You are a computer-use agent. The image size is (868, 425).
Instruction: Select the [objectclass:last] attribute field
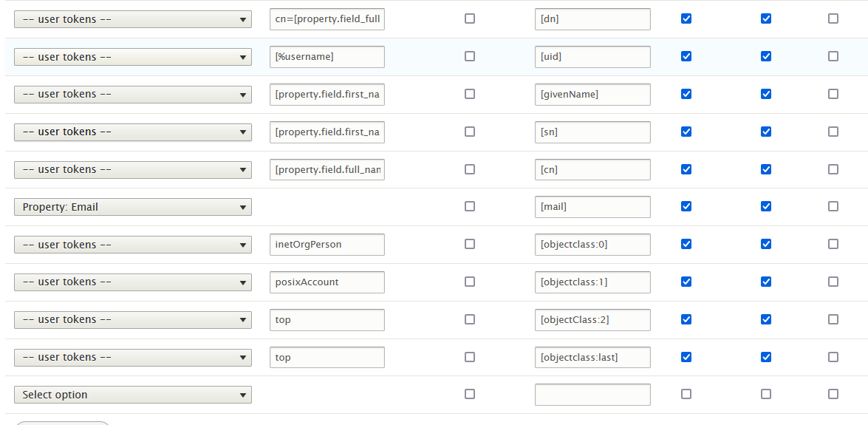592,357
